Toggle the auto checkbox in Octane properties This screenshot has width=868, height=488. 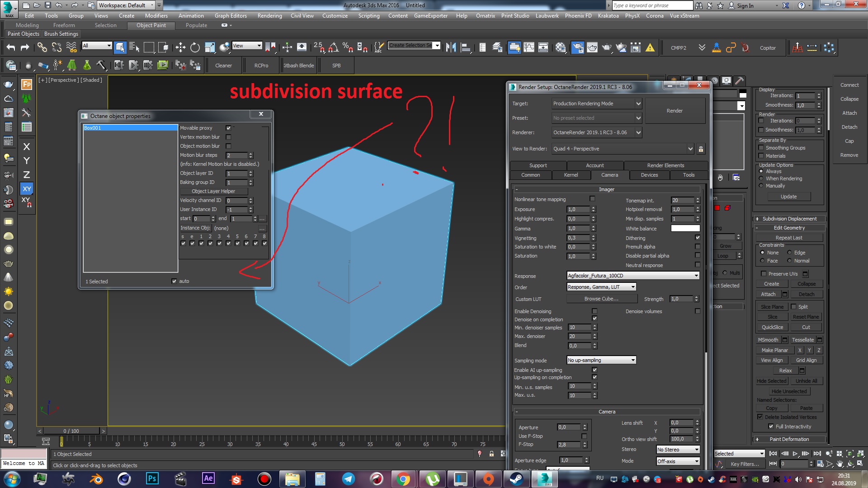tap(174, 281)
